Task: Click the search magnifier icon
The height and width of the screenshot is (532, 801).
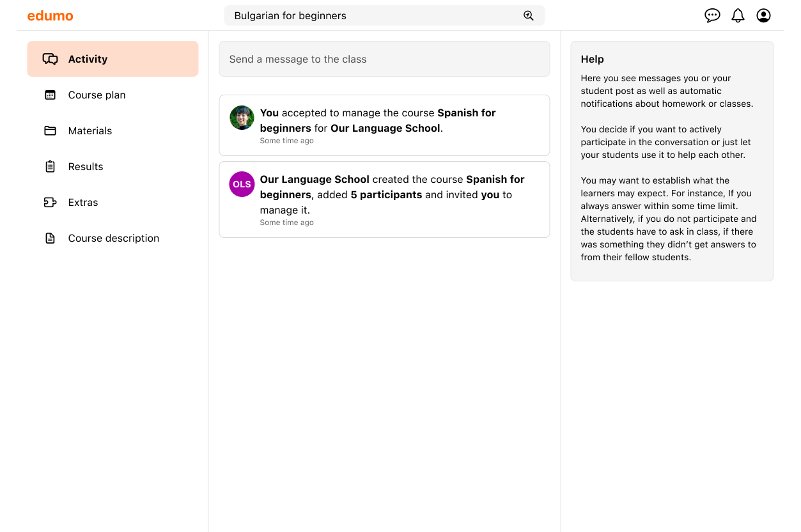Action: click(529, 15)
